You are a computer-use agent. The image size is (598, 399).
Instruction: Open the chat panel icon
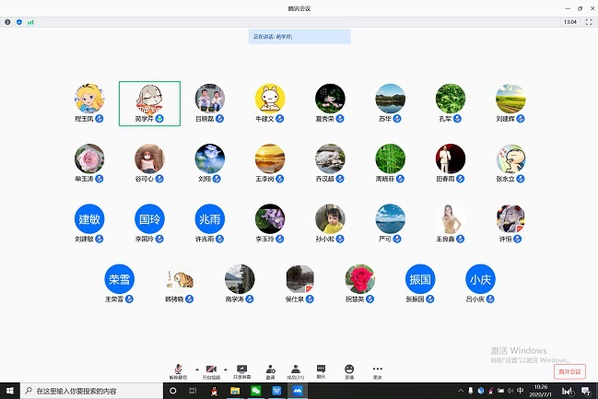point(321,372)
